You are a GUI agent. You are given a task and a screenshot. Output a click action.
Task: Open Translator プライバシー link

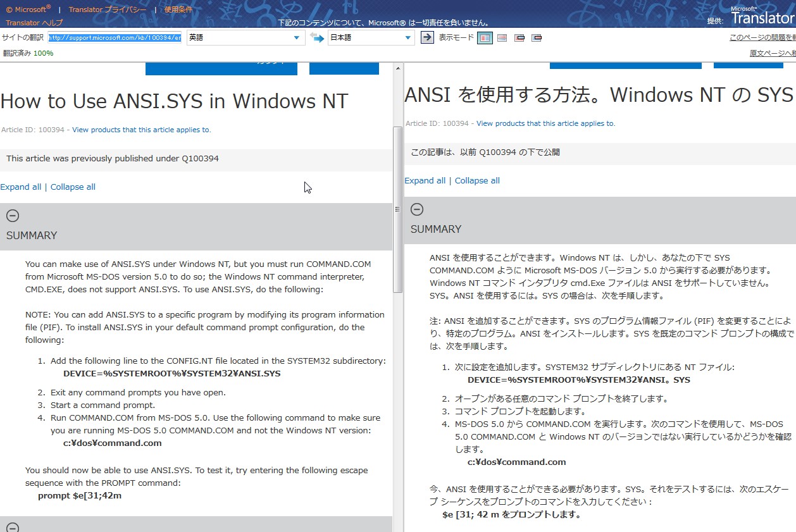coord(108,9)
